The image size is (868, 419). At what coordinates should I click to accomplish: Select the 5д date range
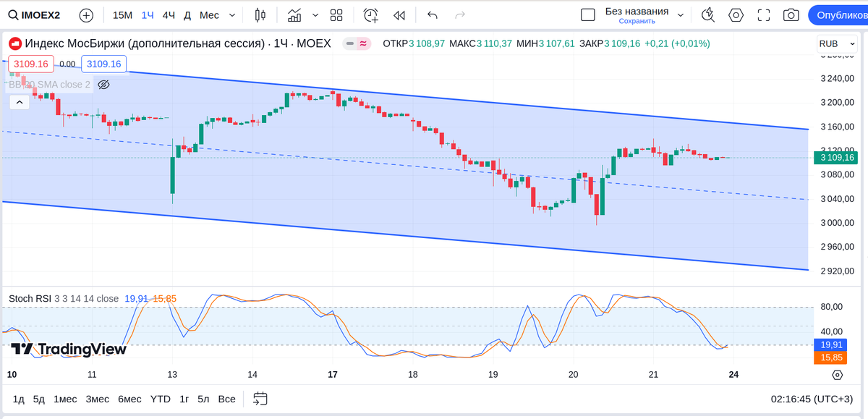[39, 399]
